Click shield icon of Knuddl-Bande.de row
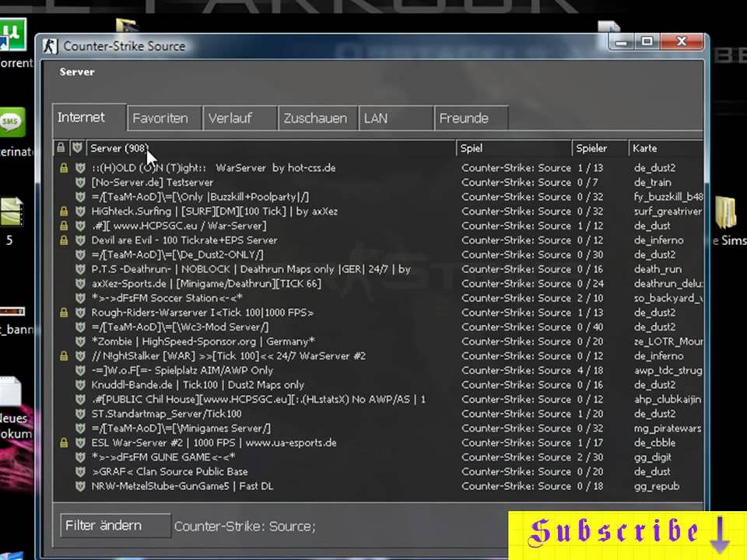This screenshot has width=747, height=560. click(80, 385)
